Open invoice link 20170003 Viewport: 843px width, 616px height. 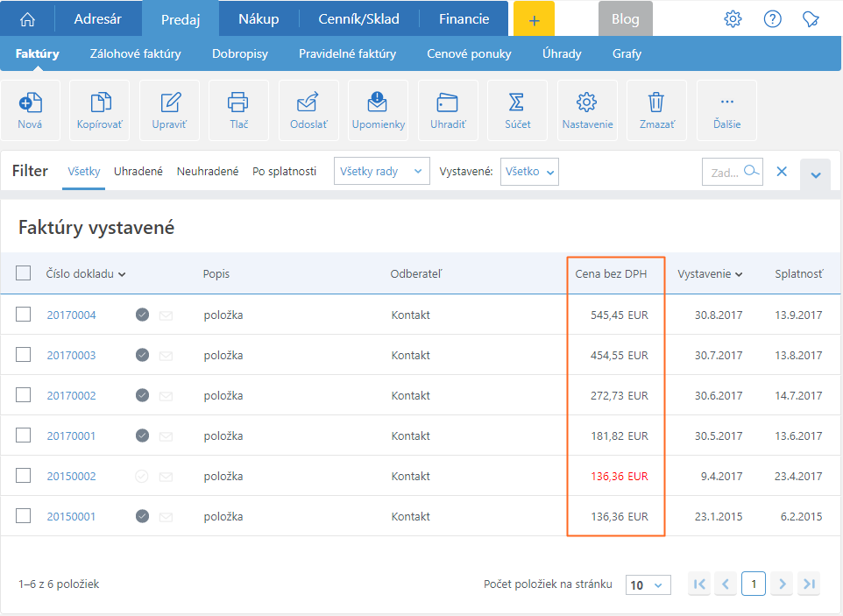(71, 356)
